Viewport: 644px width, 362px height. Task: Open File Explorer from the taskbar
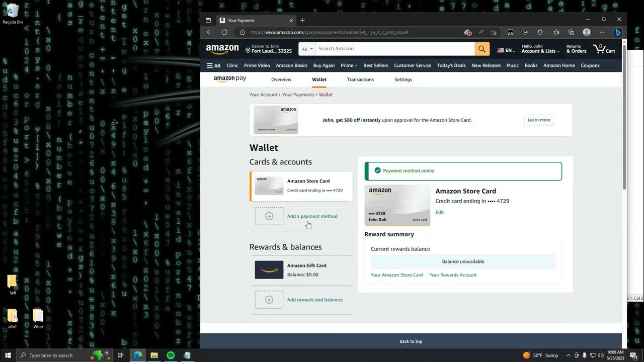[x=154, y=355]
